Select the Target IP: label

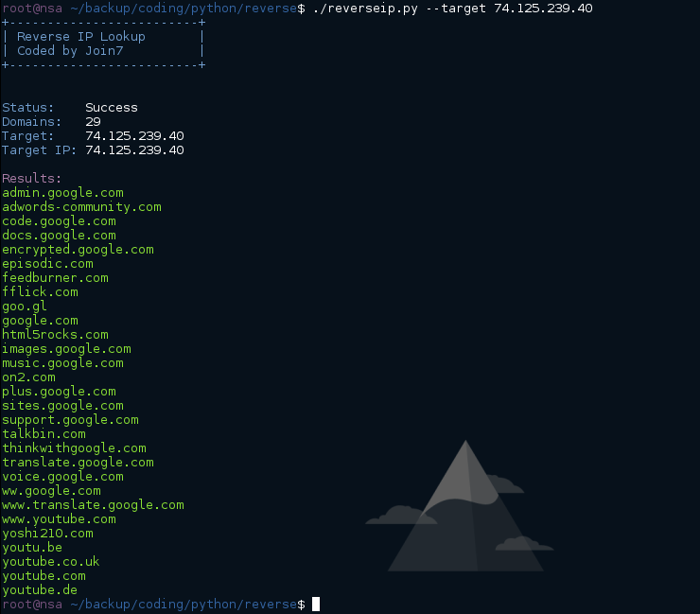[x=40, y=150]
